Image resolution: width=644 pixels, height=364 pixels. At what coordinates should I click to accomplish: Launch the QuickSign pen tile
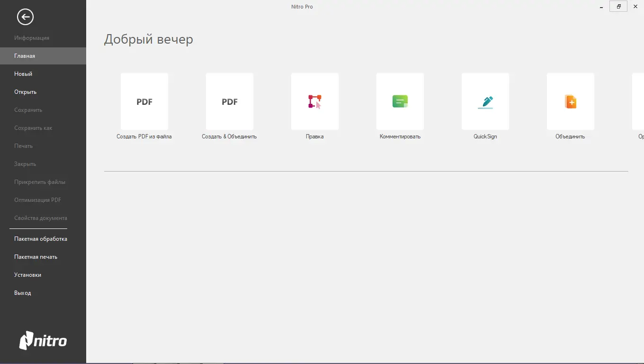(x=485, y=101)
